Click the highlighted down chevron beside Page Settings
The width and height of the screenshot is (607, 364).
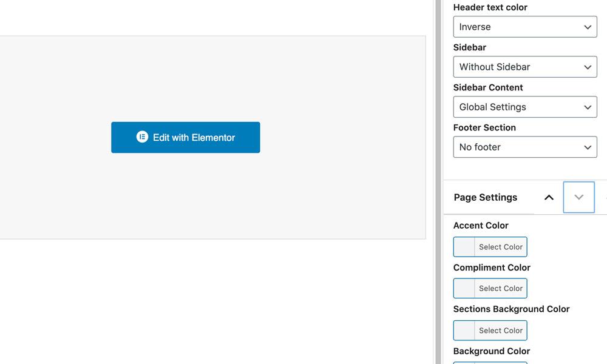point(578,197)
